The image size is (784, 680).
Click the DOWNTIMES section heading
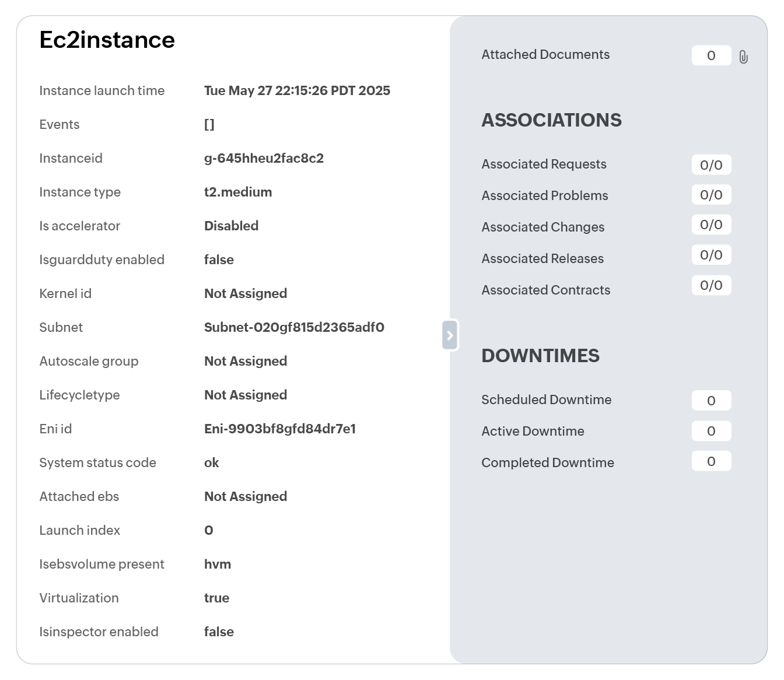pyautogui.click(x=540, y=356)
